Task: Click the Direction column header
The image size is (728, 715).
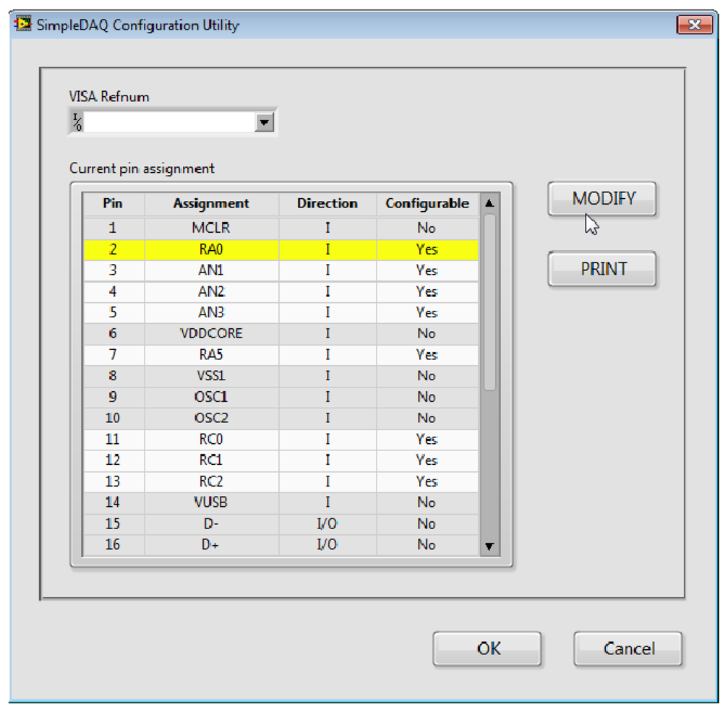Action: click(x=327, y=204)
